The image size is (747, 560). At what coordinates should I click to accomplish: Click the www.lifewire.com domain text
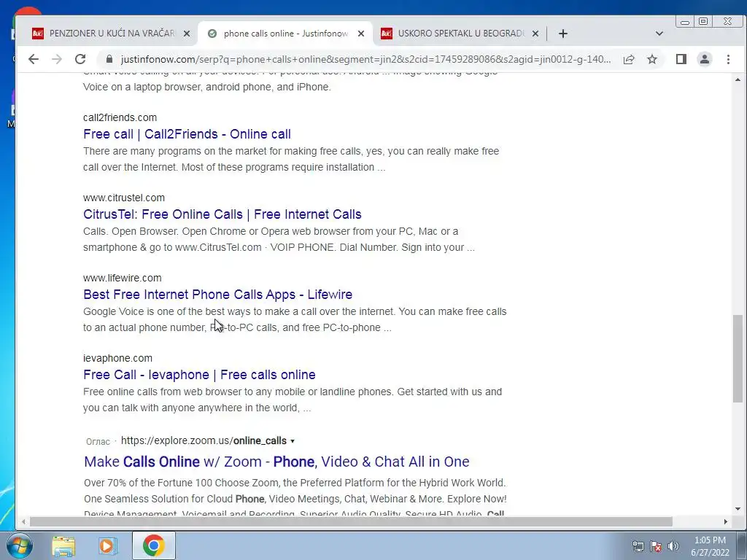click(123, 278)
